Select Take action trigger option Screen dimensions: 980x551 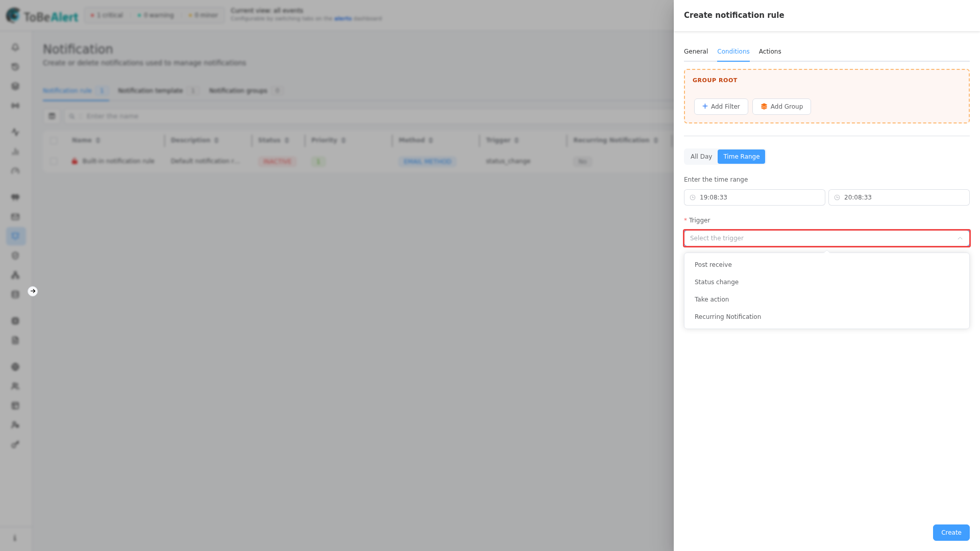click(x=826, y=299)
